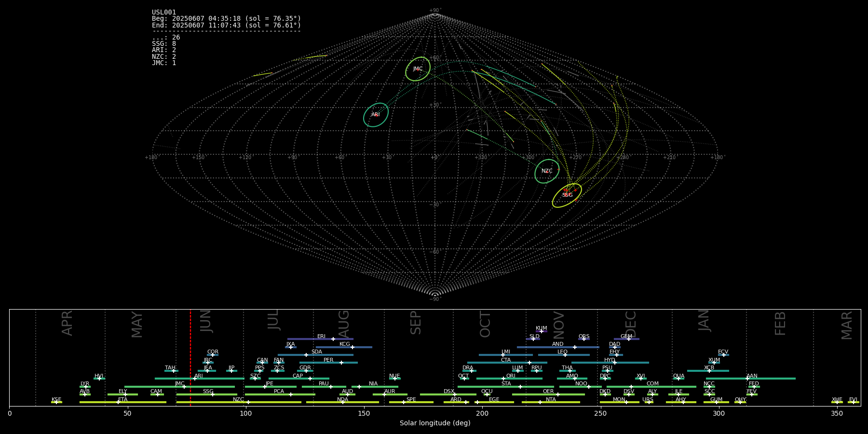Click the APR month label
This screenshot has width=868, height=434.
(68, 323)
